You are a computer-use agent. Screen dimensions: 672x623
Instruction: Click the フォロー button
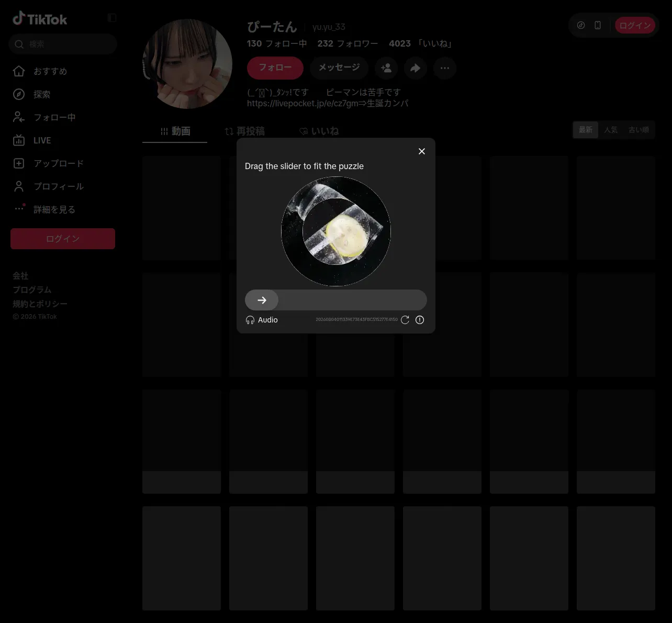[275, 68]
